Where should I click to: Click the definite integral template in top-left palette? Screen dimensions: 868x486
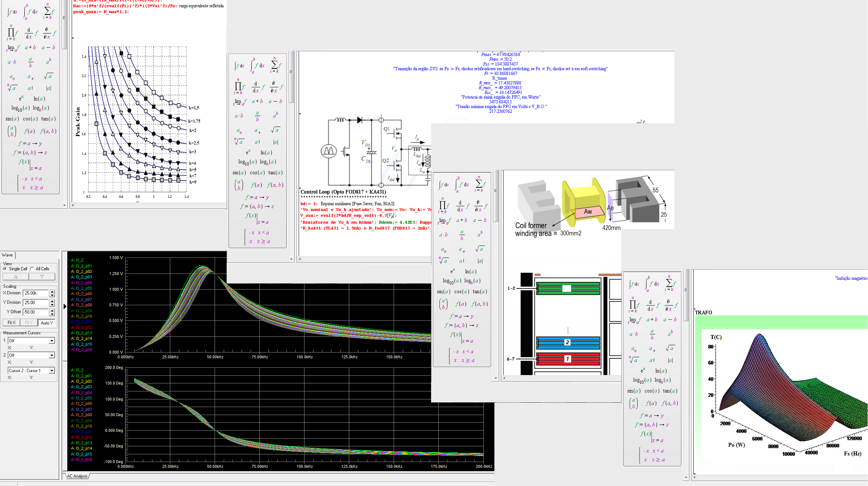[x=31, y=12]
